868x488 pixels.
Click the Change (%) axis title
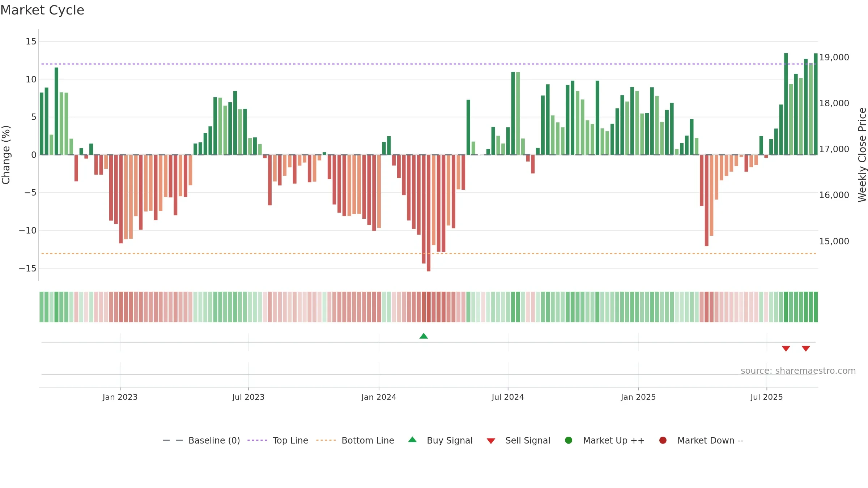tap(6, 155)
